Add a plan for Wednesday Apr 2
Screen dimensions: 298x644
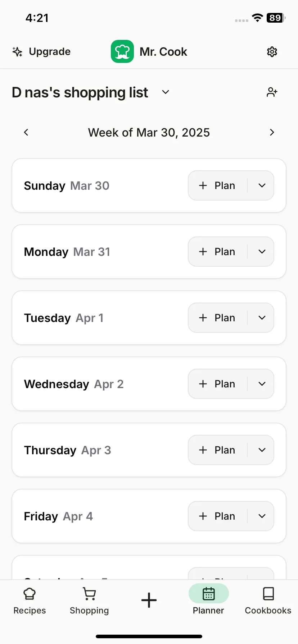(x=217, y=384)
